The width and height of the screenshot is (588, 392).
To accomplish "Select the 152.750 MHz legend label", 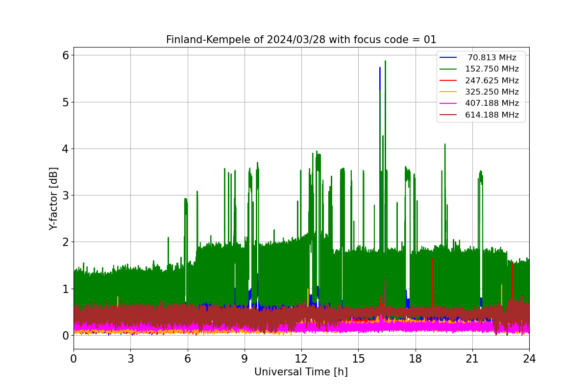I will (492, 69).
